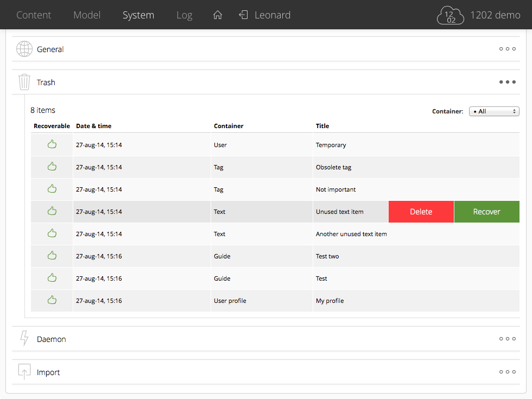Click the logout icon beside Leonard
Image resolution: width=532 pixels, height=399 pixels.
244,15
